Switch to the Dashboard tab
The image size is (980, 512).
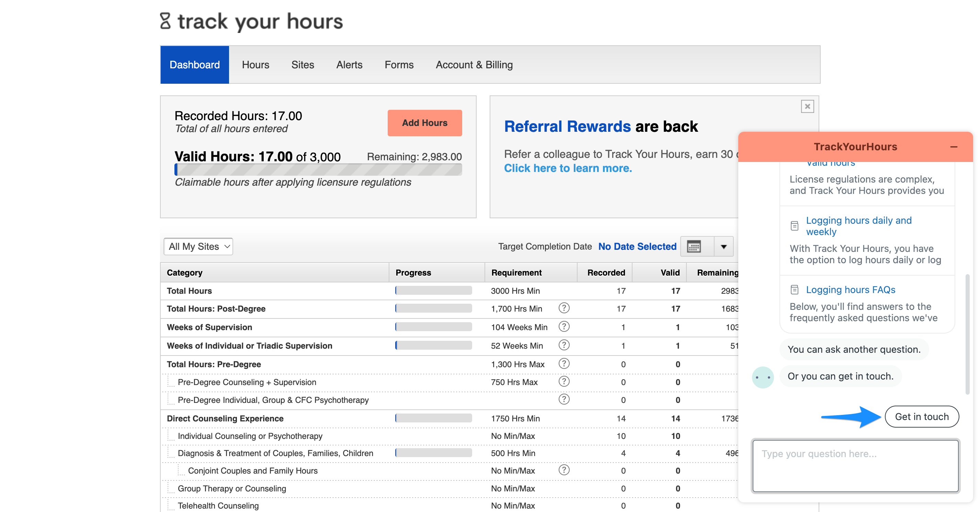(x=194, y=65)
